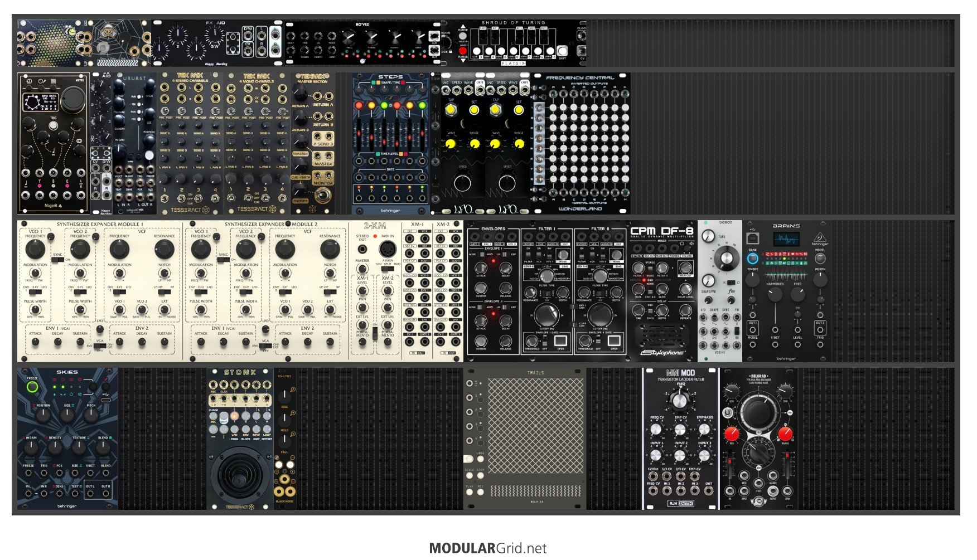The height and width of the screenshot is (560, 977).
Task: Select the Doboz VCO143 module
Action: (x=720, y=291)
